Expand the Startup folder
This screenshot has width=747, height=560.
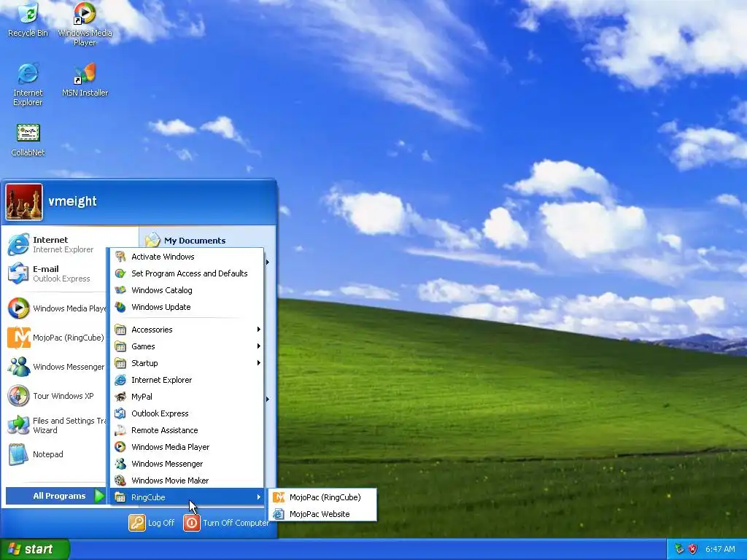[x=187, y=363]
